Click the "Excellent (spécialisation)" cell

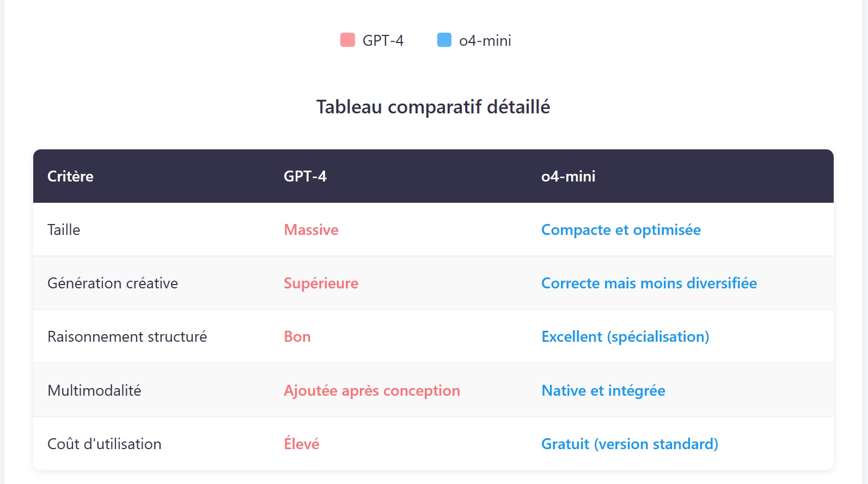(x=625, y=337)
